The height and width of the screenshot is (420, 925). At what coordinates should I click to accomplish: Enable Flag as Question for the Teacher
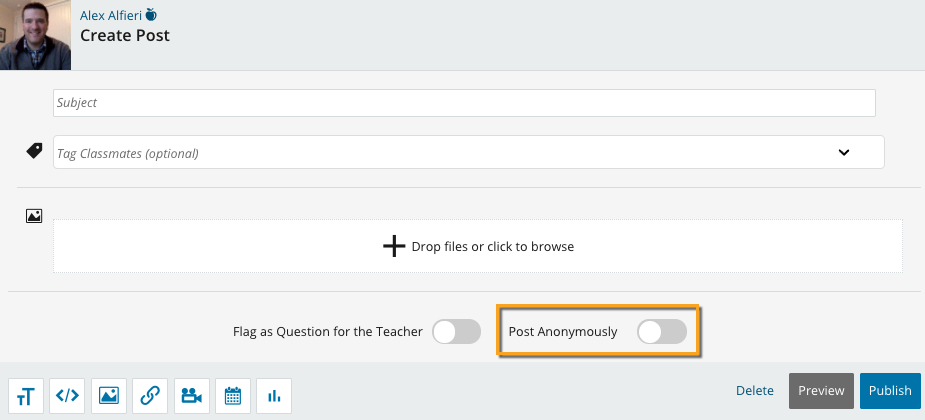457,332
